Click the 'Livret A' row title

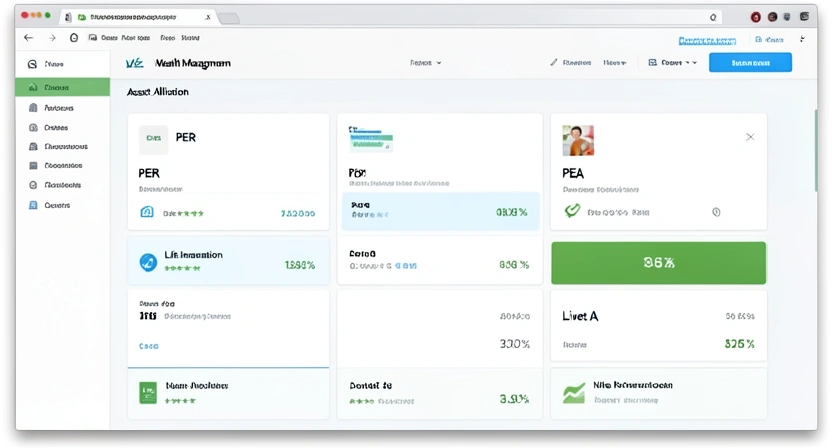[580, 316]
